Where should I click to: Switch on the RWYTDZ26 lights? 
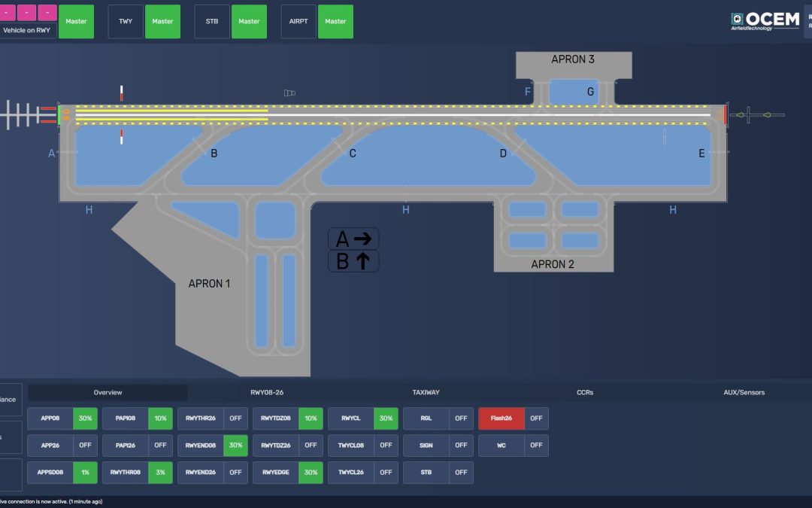tap(288, 446)
